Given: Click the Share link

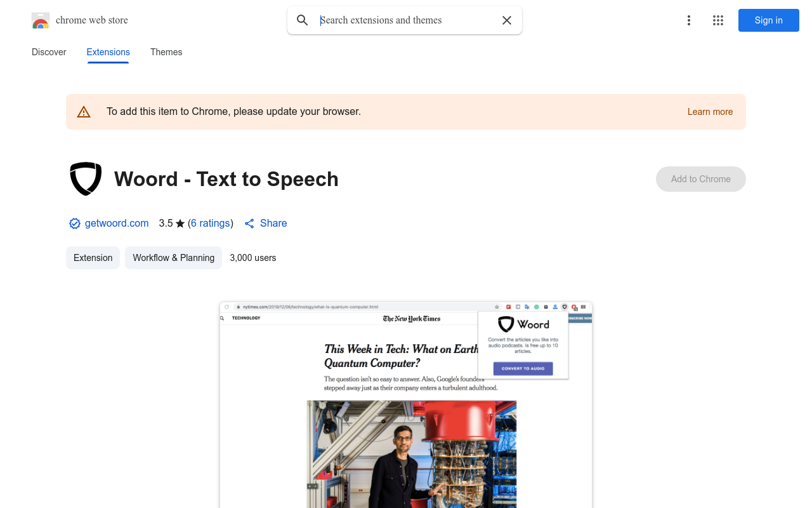Looking at the screenshot, I should pyautogui.click(x=266, y=224).
